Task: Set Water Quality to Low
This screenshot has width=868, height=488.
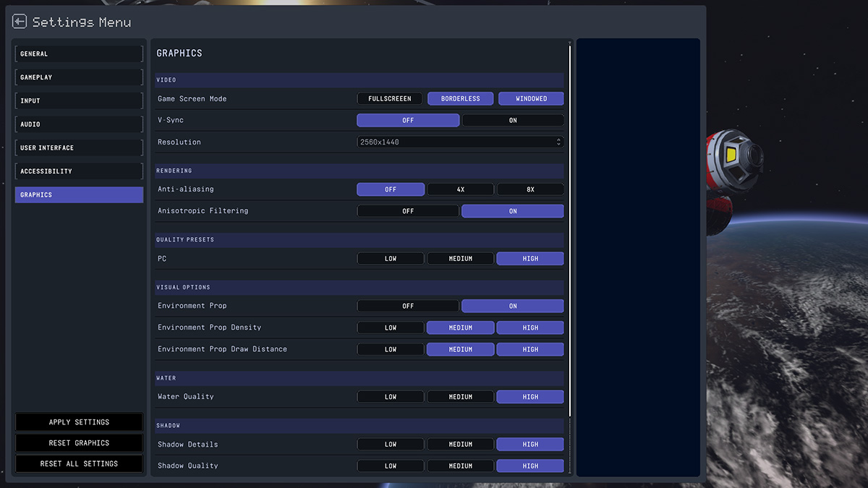Action: coord(391,397)
